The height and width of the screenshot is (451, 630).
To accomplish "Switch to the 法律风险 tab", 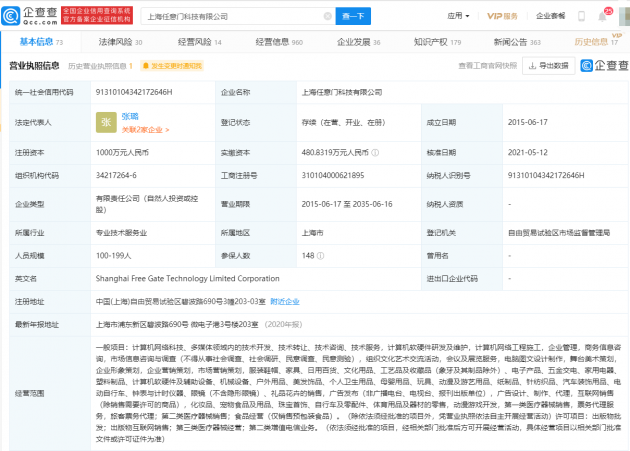I will coord(120,42).
